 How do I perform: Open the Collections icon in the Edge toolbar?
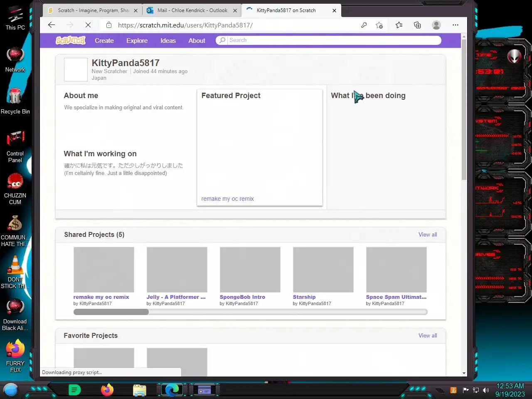pyautogui.click(x=417, y=25)
